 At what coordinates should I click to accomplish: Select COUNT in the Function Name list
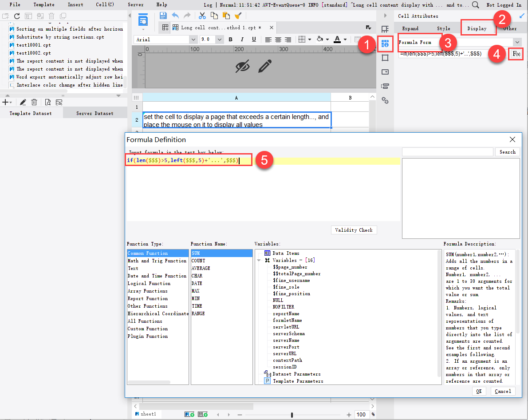coord(198,261)
